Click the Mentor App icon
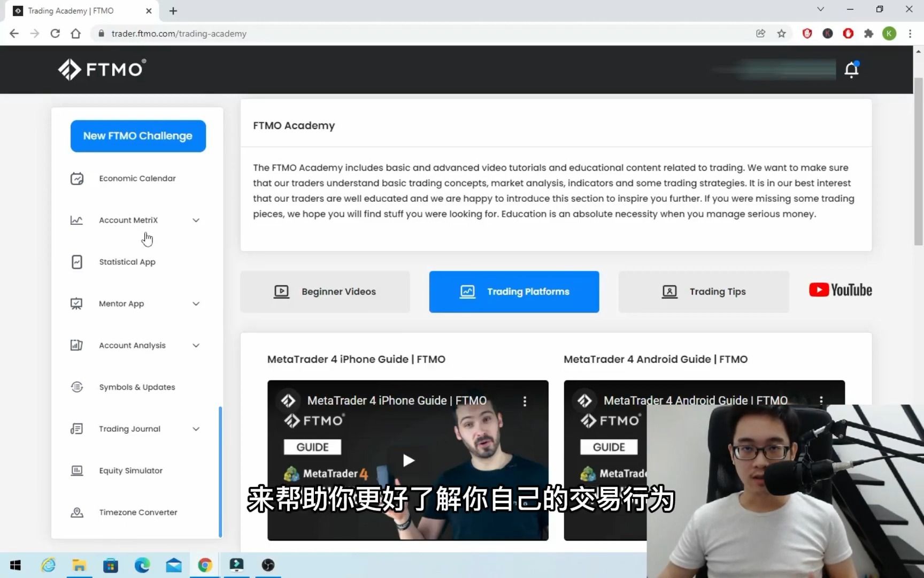The image size is (924, 578). click(x=77, y=303)
